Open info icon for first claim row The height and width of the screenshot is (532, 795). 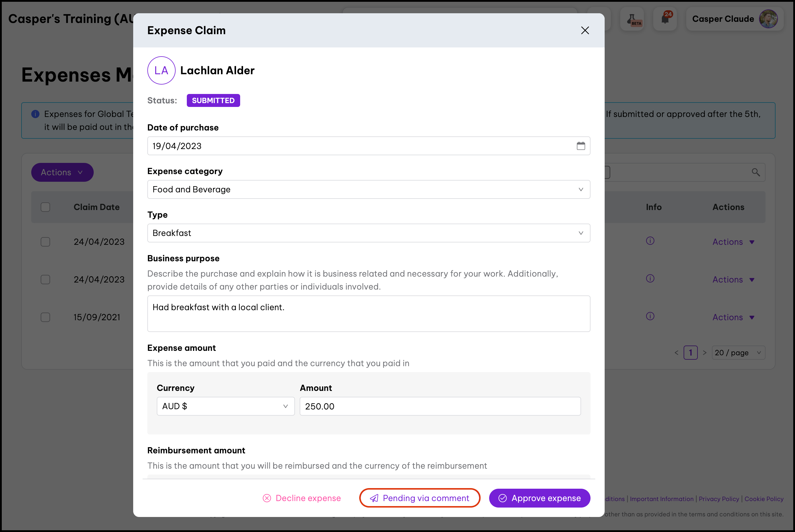pos(650,241)
